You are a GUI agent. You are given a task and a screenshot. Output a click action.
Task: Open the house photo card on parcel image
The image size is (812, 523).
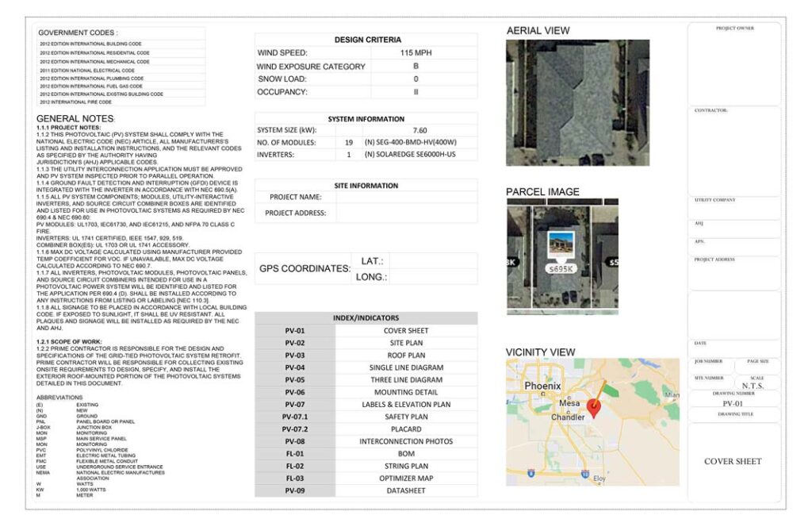pos(561,243)
